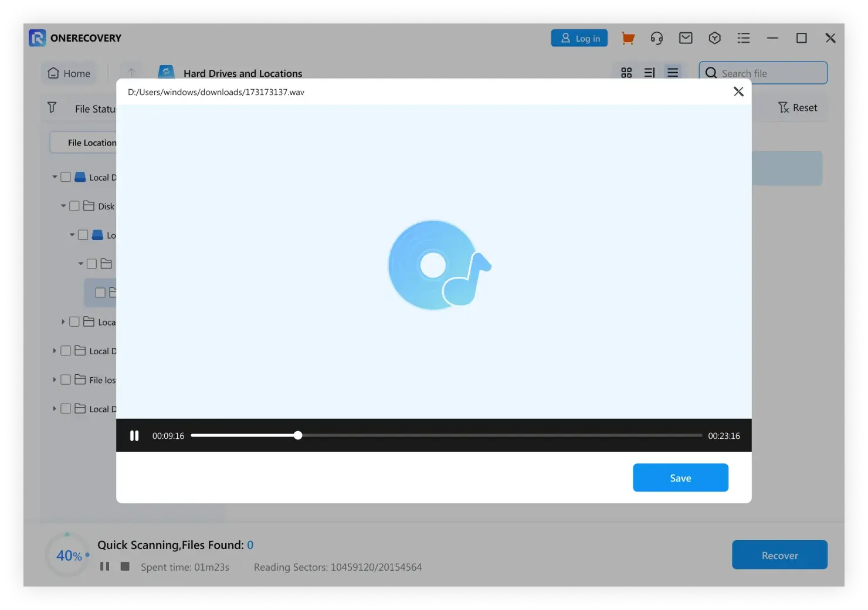The height and width of the screenshot is (610, 868).
Task: Open the list menu icon in title bar
Action: pos(743,38)
